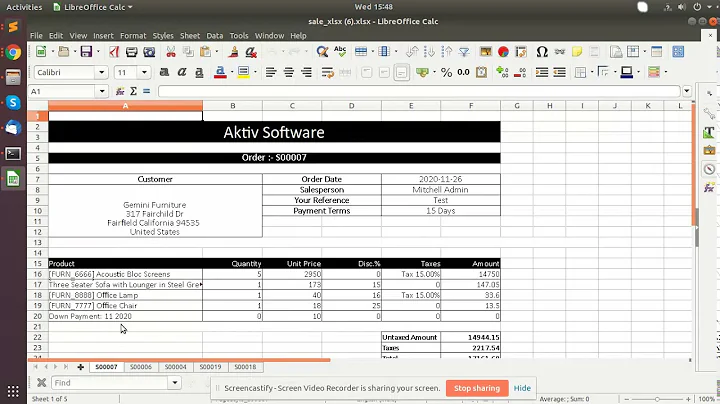Add a new sheet plus button
Viewport: 720px width, 404px height.
(x=80, y=367)
